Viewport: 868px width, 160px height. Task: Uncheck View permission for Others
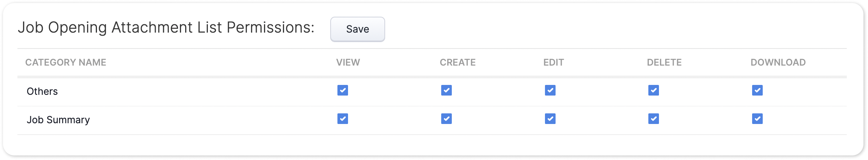point(343,90)
